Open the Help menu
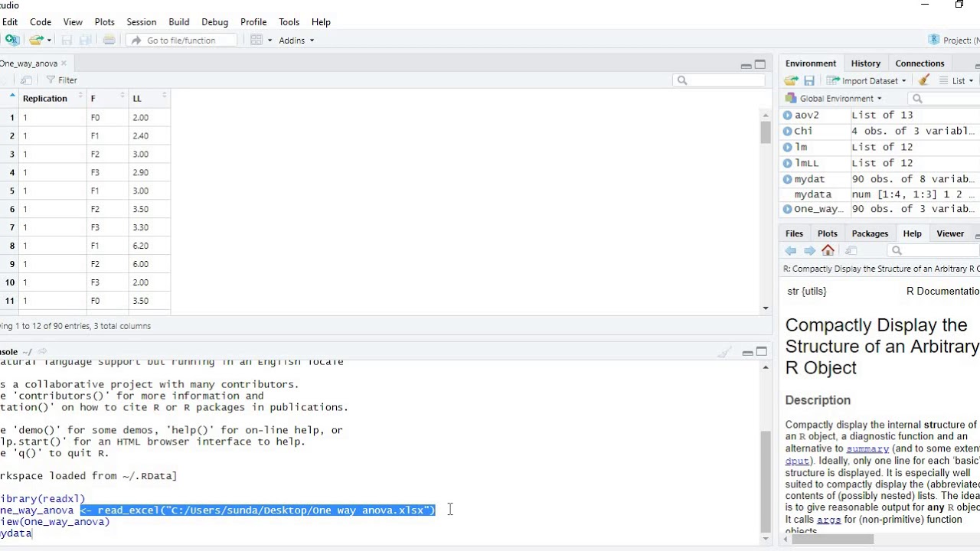 [x=322, y=22]
